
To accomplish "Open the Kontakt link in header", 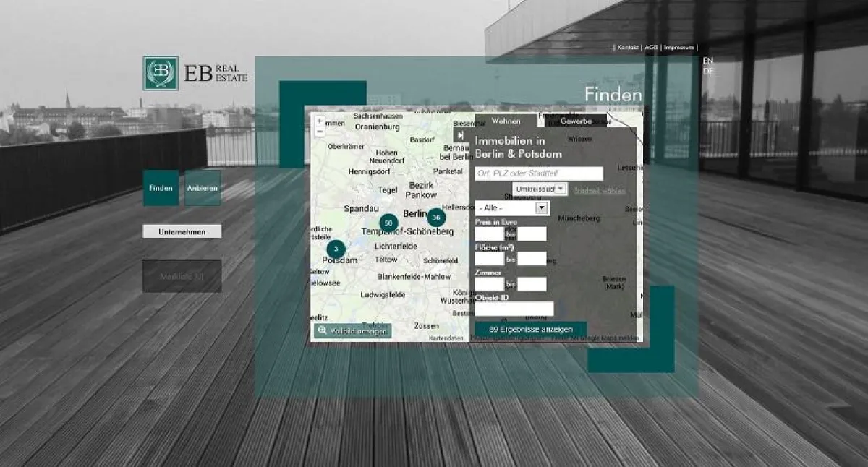I will coord(627,47).
